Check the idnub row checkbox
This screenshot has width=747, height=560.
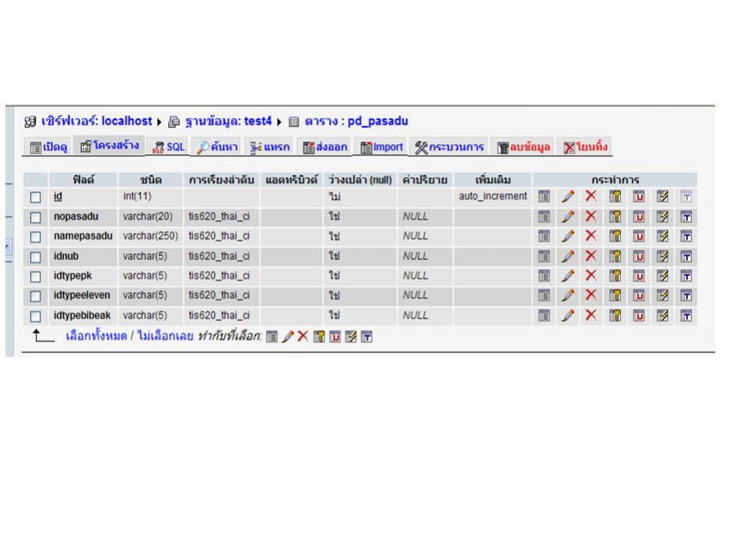[35, 257]
